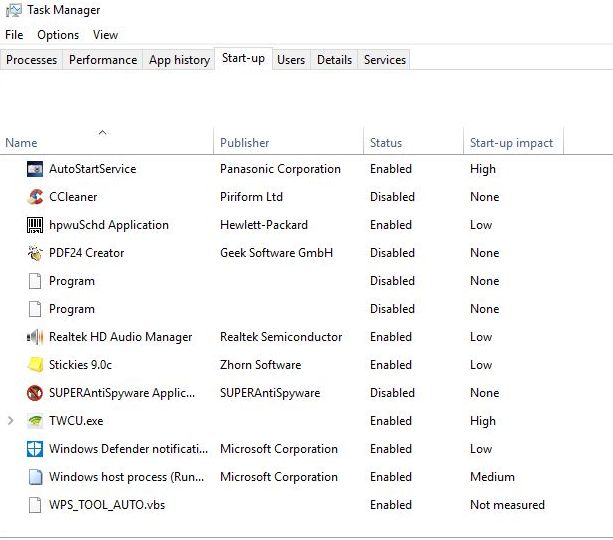
Task: Select the Windows Defender notificati... entry
Action: 128,449
